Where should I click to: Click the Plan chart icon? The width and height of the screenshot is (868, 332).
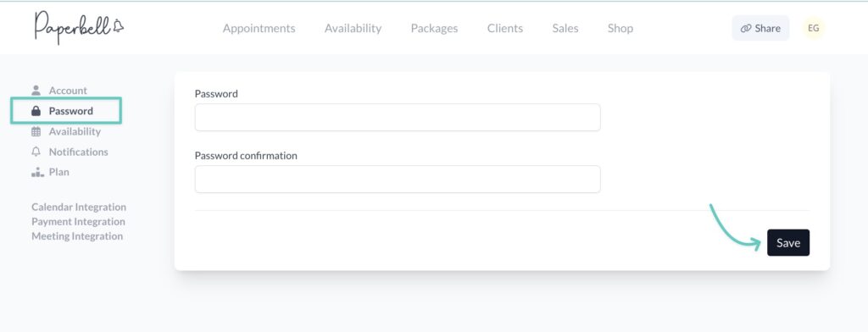point(37,172)
